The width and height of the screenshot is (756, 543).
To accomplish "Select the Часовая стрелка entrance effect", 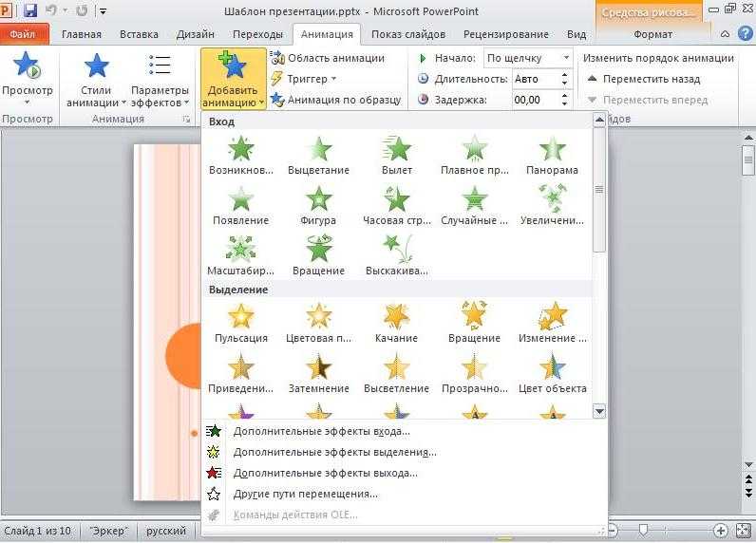I will coord(396,205).
